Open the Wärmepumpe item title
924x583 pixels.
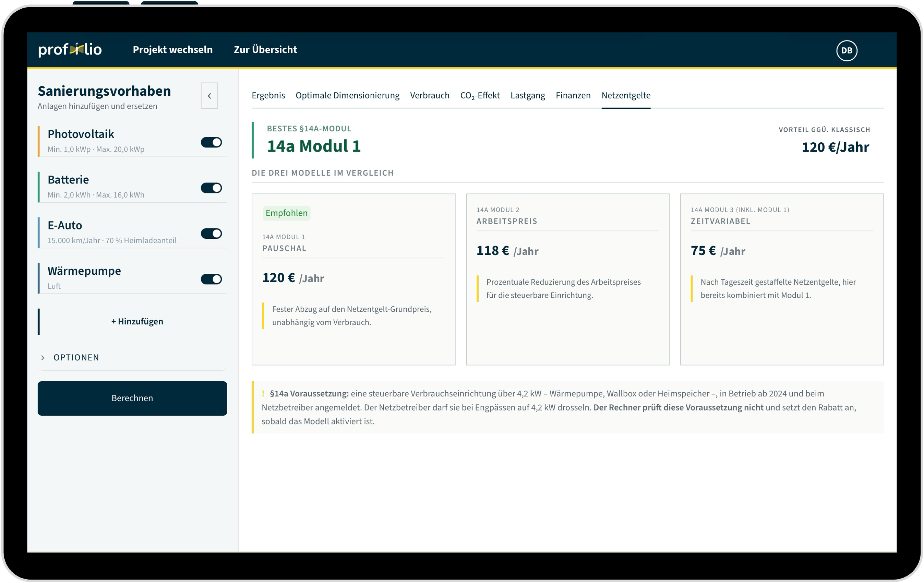point(84,271)
